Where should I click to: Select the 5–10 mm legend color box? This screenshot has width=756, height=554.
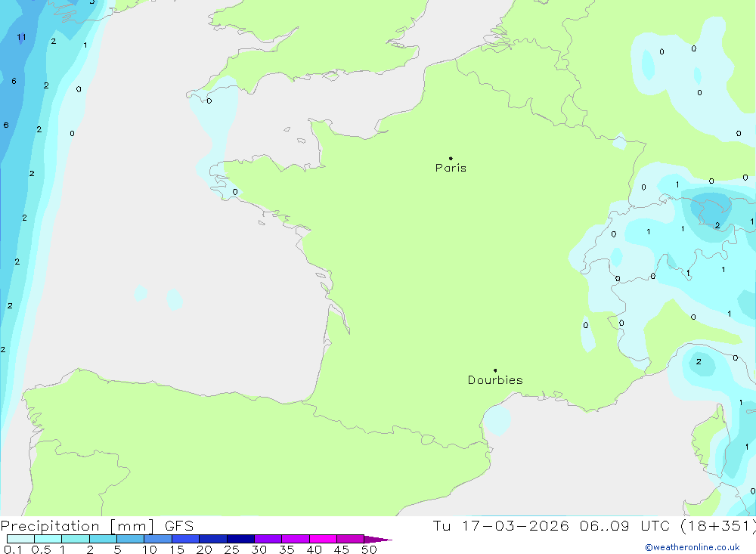click(x=131, y=539)
